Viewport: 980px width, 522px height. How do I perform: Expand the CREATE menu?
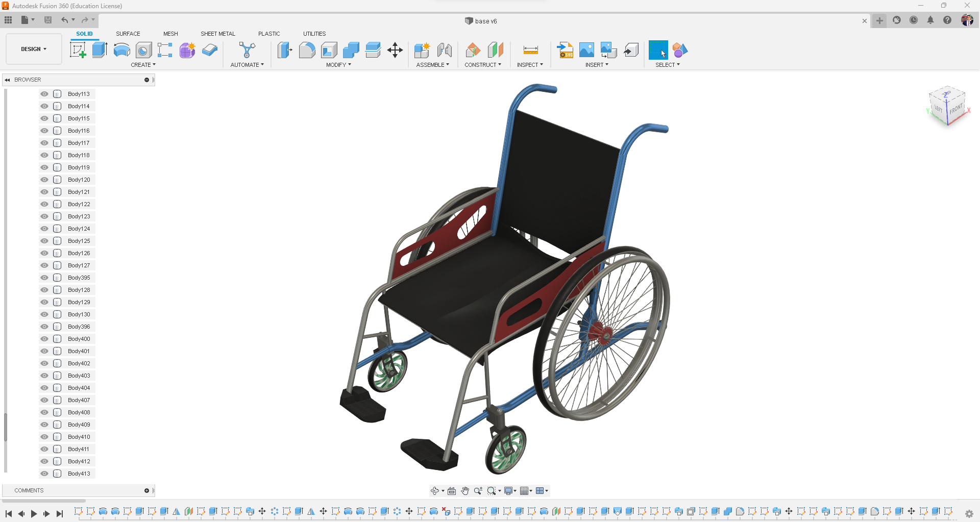[143, 65]
